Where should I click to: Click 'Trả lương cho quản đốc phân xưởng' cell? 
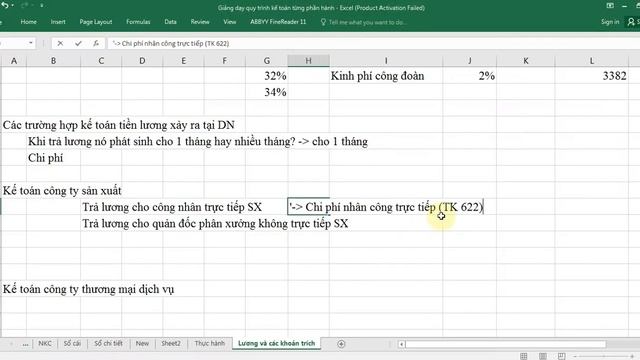(x=215, y=224)
